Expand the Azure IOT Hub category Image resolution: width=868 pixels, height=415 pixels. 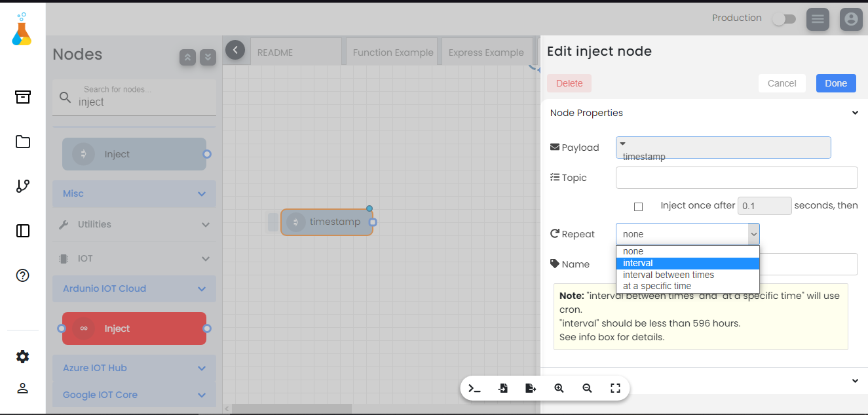(x=134, y=368)
